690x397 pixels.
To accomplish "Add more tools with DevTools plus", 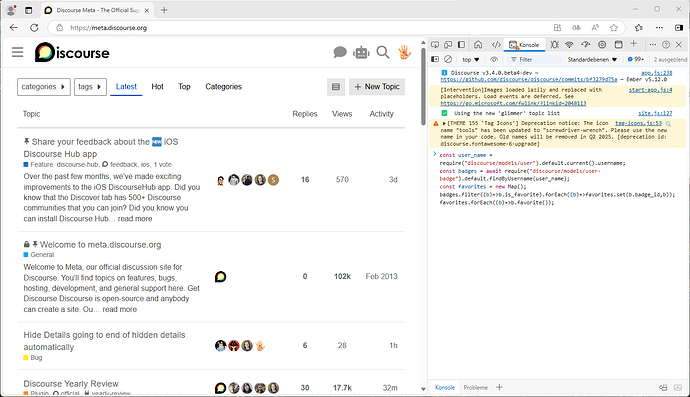I will click(634, 44).
